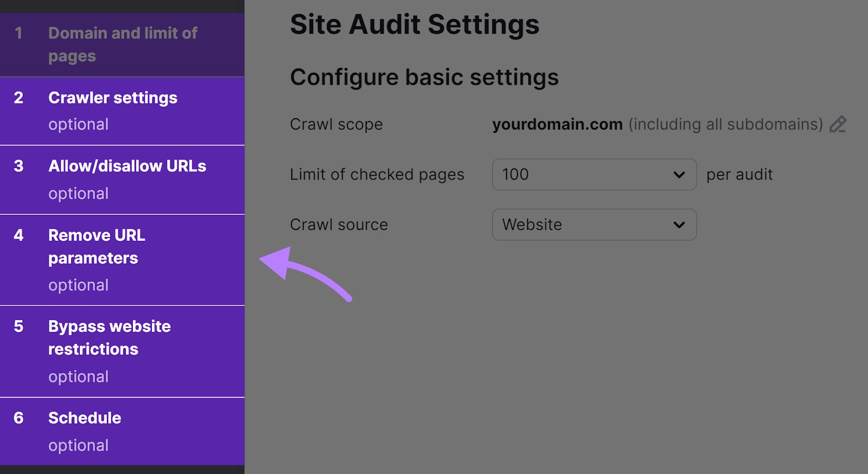Click the Site Audit Settings heading
Screen dimensions: 868x474
pos(414,24)
